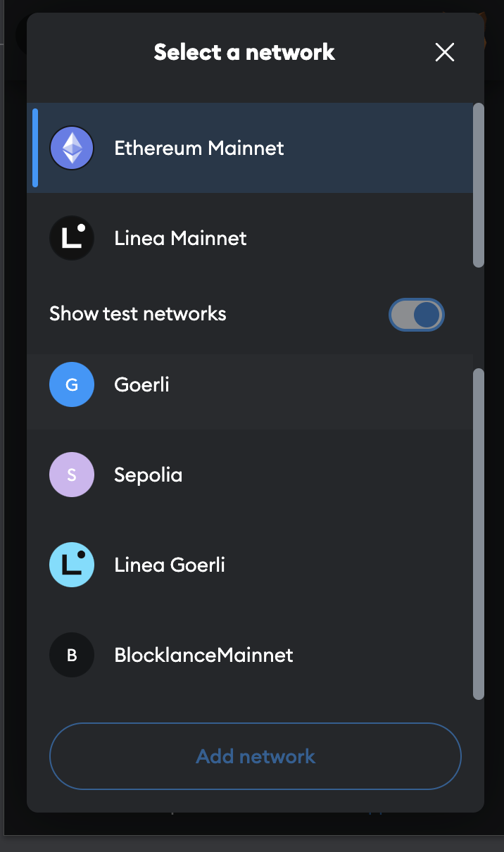Viewport: 504px width, 852px height.
Task: Click the blue Goerli G avatar icon
Action: tap(72, 384)
